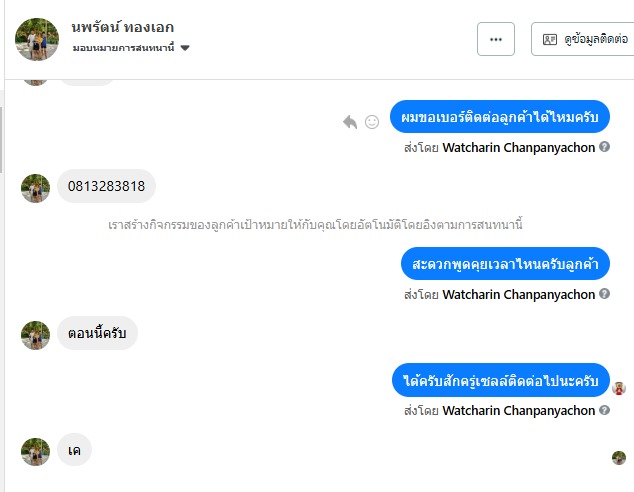Open the emoji reaction smiley icon
The height and width of the screenshot is (492, 634).
(x=372, y=122)
